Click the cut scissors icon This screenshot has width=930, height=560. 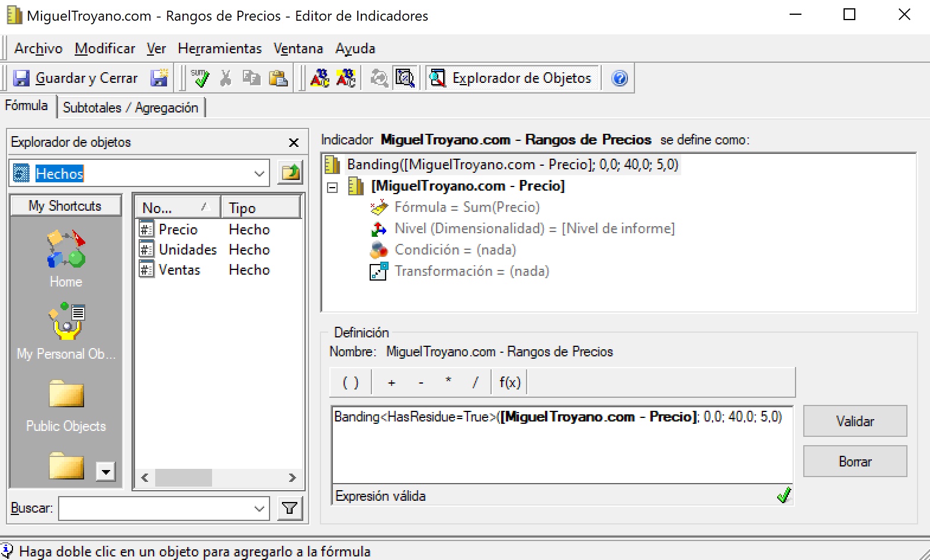(x=226, y=78)
